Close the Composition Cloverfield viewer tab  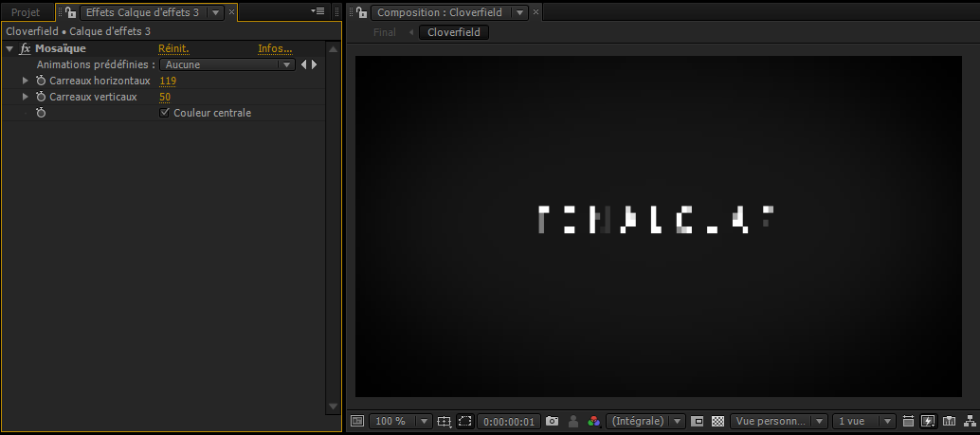[x=536, y=12]
